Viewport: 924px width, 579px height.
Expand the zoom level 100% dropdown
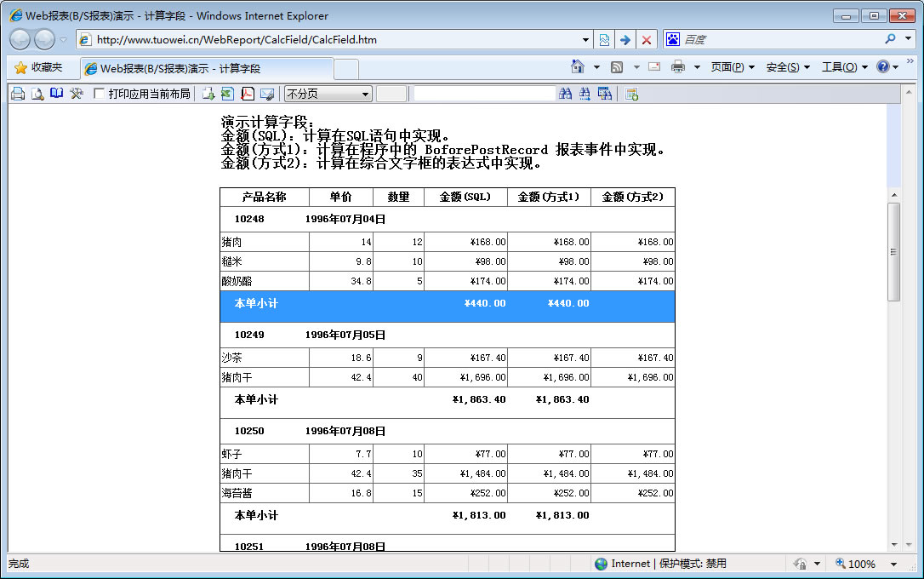pos(893,564)
